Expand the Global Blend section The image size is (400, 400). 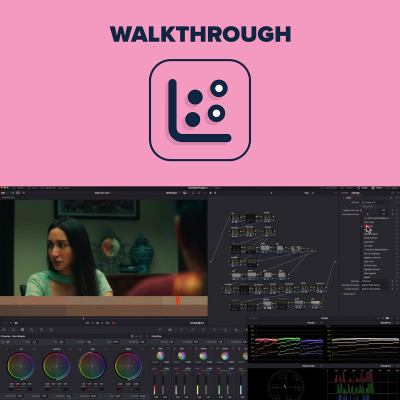pos(348,294)
